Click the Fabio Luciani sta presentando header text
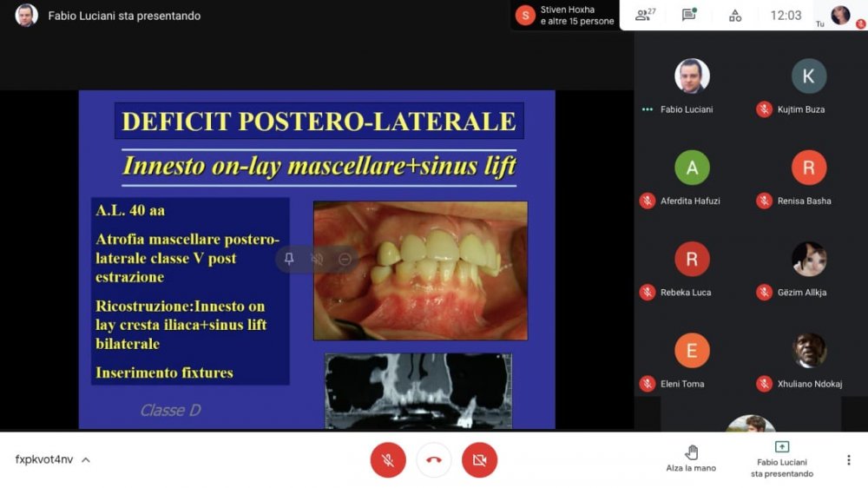Image resolution: width=868 pixels, height=488 pixels. [x=124, y=16]
